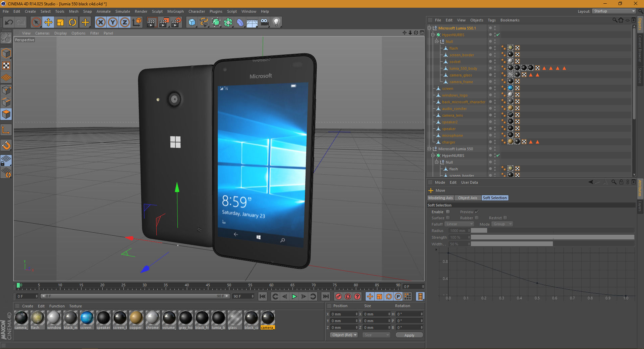Toggle the Rubber checkbox
644x349 pixels.
(477, 218)
